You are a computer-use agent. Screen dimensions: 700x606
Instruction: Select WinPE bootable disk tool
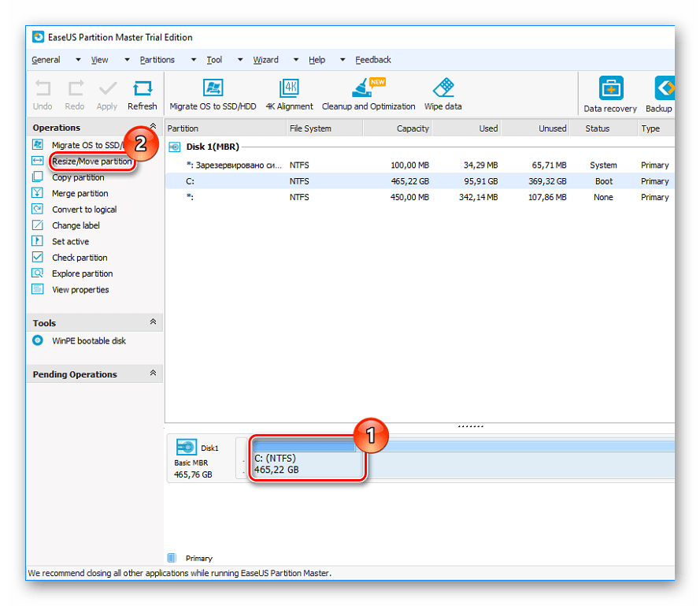point(88,341)
